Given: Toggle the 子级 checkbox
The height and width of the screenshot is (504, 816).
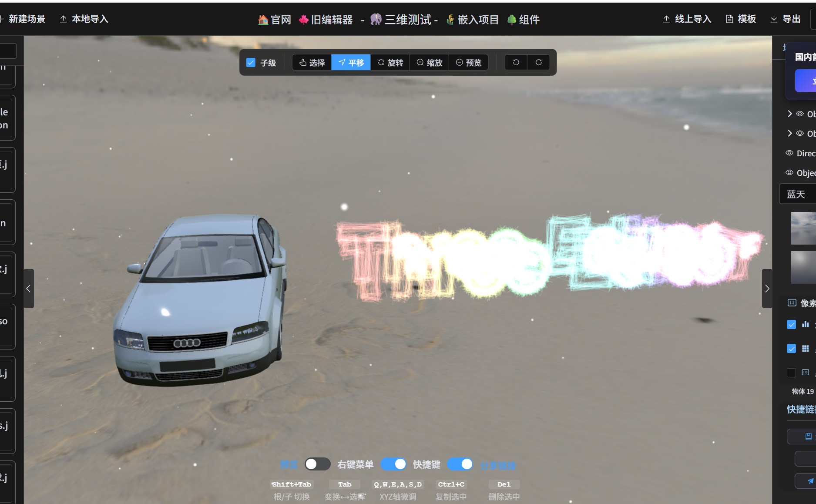Looking at the screenshot, I should (x=251, y=63).
